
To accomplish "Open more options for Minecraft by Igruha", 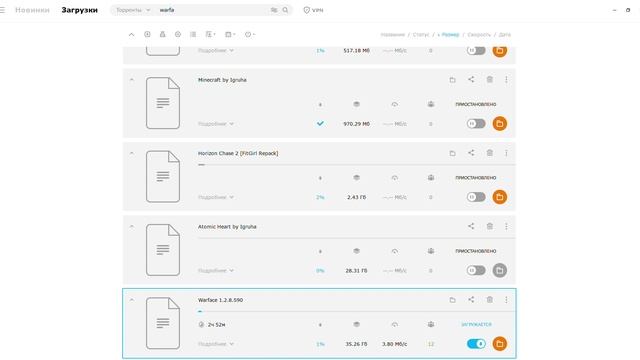I will [x=506, y=80].
